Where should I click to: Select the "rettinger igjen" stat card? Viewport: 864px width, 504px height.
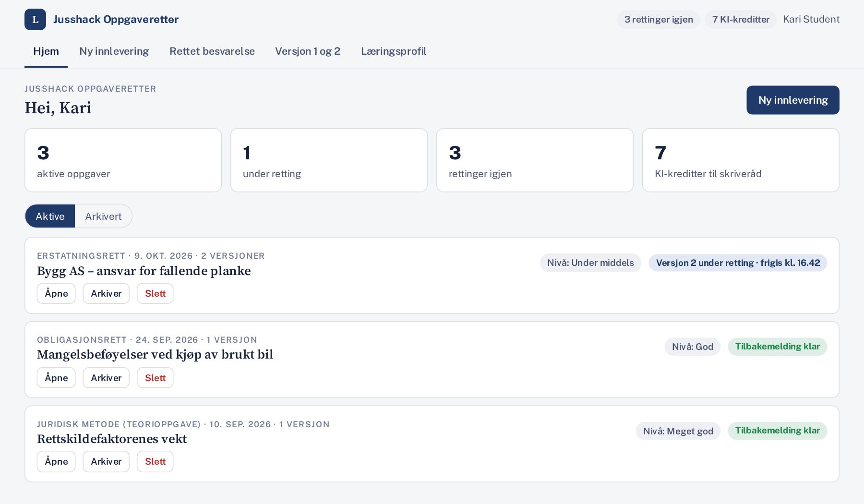click(x=535, y=160)
